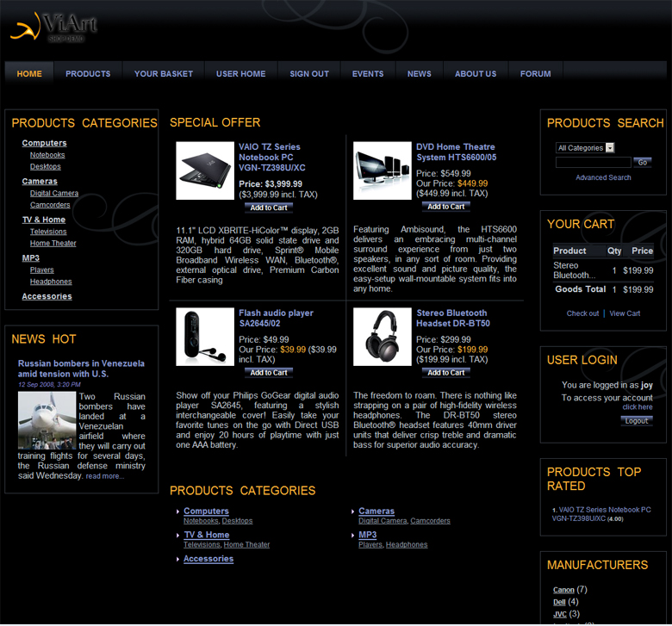Open Stereo Bluetooth Headset DR-BT50 title
672x626 pixels.
click(453, 318)
